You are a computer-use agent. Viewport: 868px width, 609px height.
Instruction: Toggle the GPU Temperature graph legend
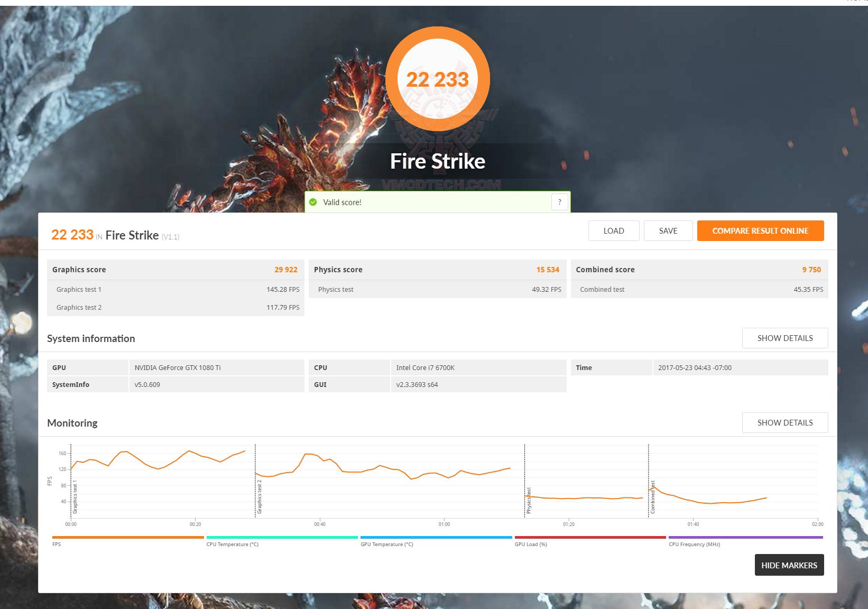coord(386,544)
